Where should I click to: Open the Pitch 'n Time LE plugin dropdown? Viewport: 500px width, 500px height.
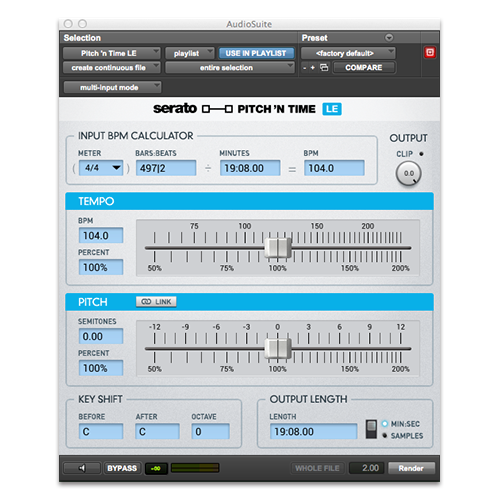(112, 53)
